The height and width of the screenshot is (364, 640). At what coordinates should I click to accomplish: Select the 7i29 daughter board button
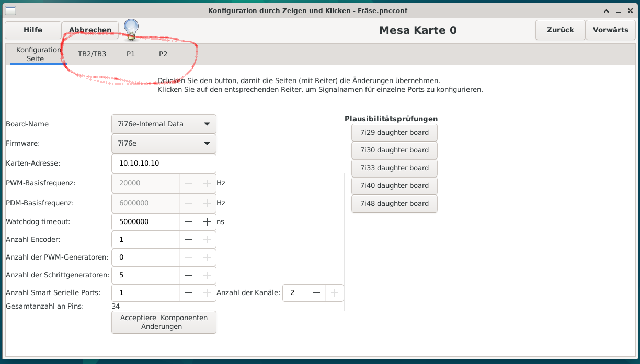coord(394,133)
